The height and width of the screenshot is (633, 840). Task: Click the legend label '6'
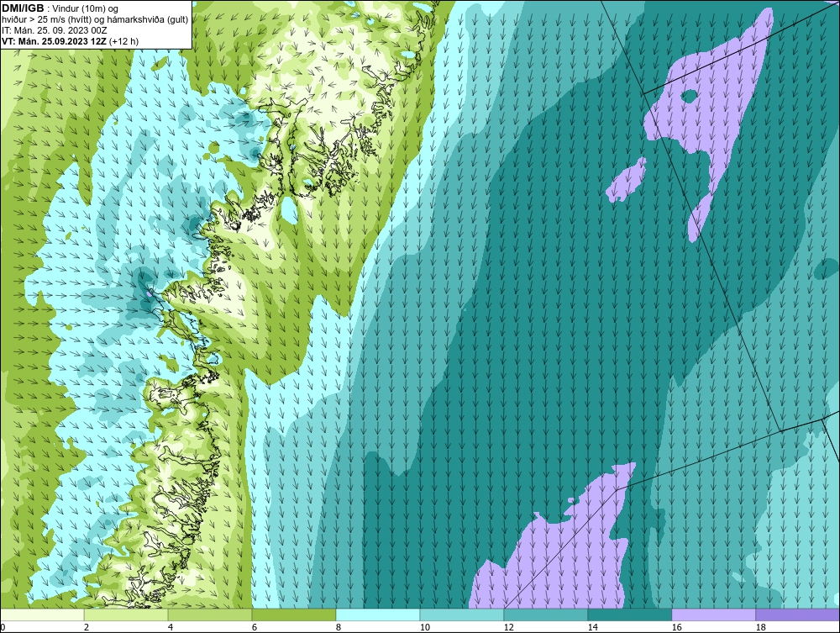click(255, 627)
